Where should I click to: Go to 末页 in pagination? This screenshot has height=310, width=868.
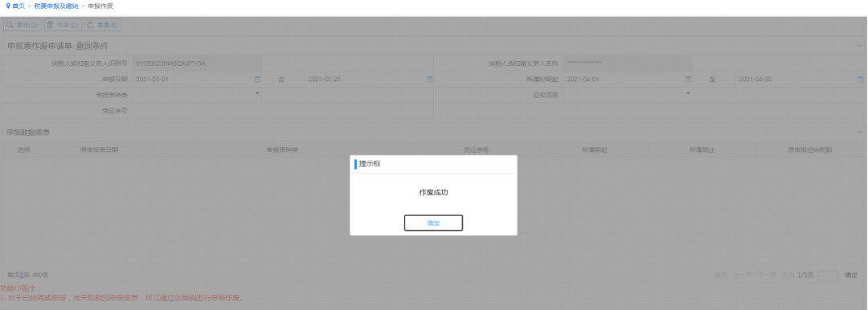[x=788, y=275]
